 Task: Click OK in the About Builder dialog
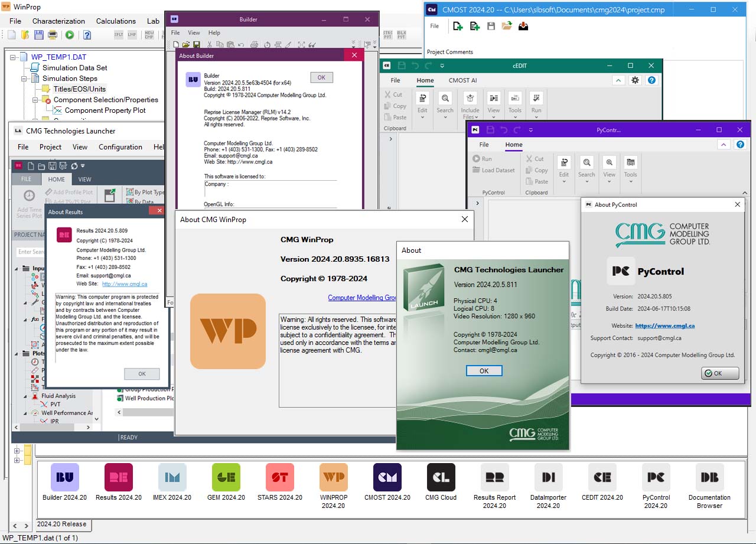pyautogui.click(x=321, y=77)
